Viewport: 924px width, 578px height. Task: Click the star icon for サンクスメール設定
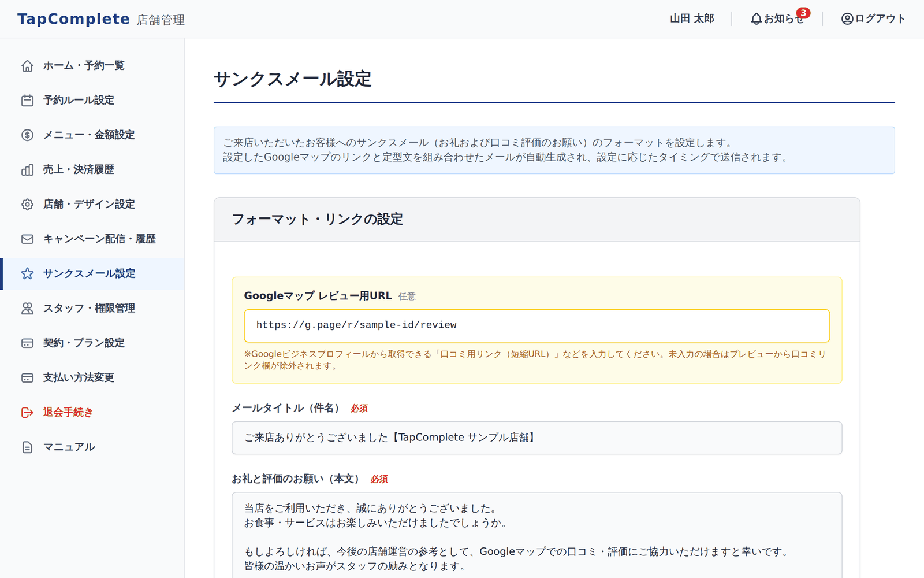coord(27,273)
